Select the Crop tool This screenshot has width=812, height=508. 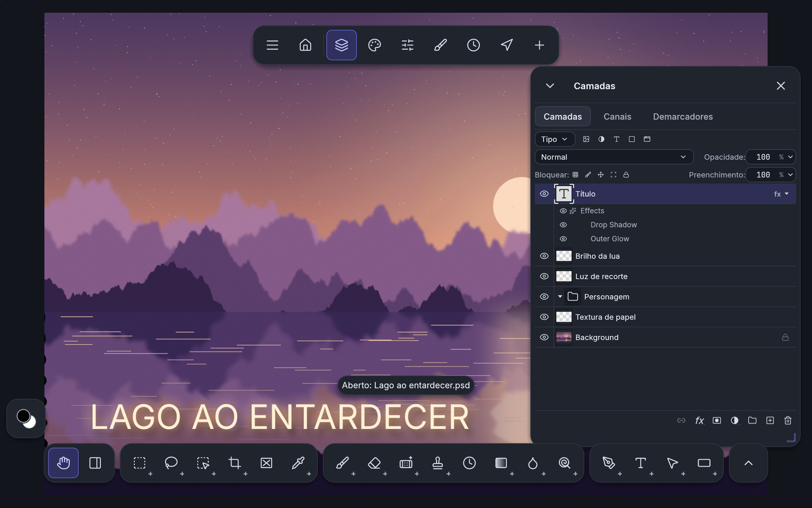[234, 463]
